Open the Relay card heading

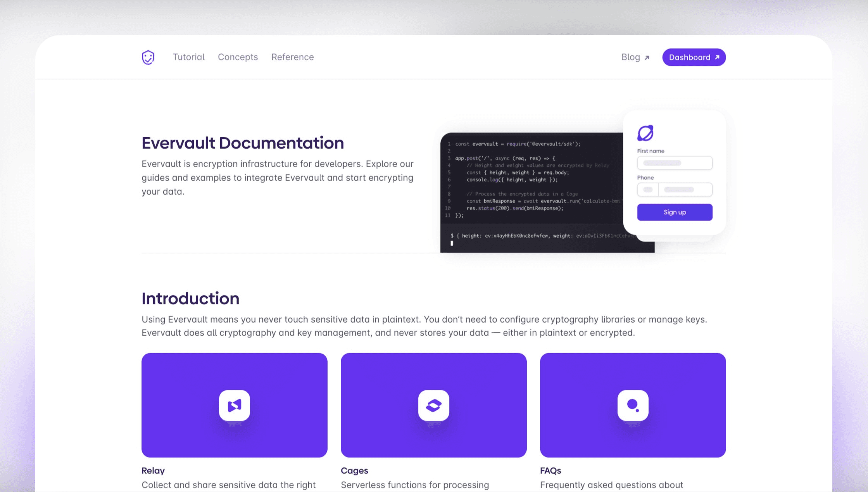click(153, 471)
